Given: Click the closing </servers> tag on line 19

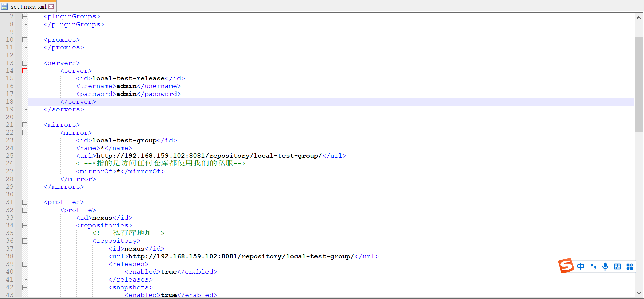Looking at the screenshot, I should 64,109.
